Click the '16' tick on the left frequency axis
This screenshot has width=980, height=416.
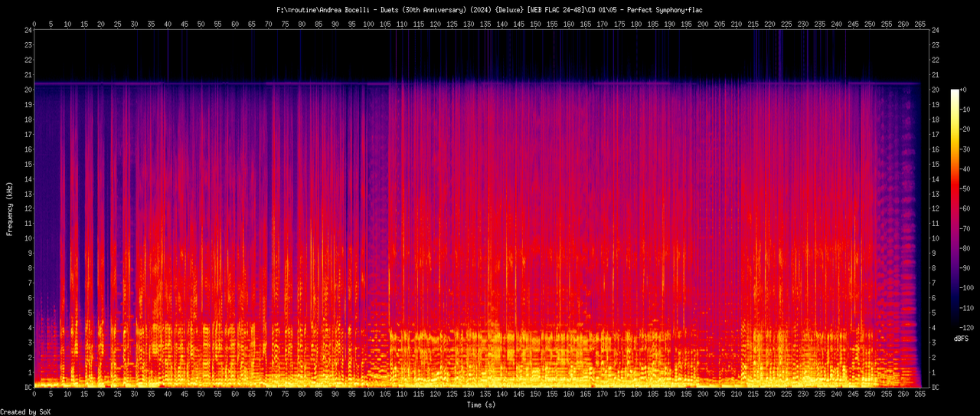(x=28, y=149)
